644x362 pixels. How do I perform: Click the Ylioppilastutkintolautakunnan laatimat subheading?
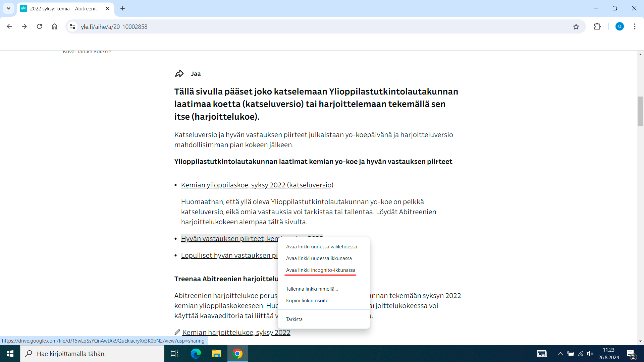point(313,162)
